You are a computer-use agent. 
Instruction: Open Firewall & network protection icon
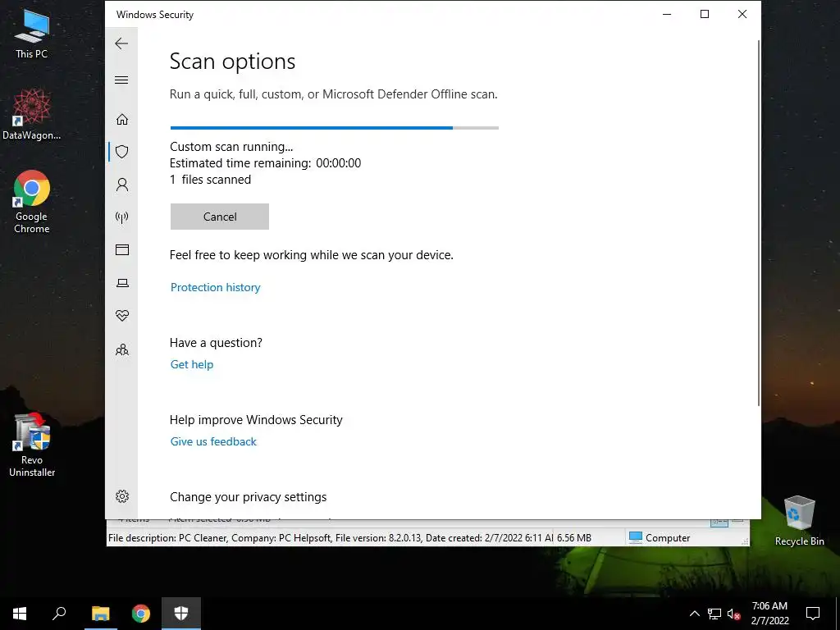[x=122, y=217]
